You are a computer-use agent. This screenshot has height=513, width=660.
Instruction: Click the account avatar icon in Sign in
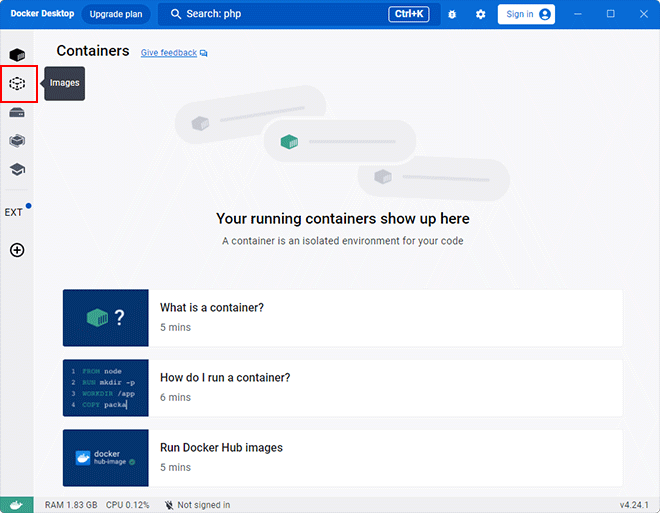(x=545, y=14)
